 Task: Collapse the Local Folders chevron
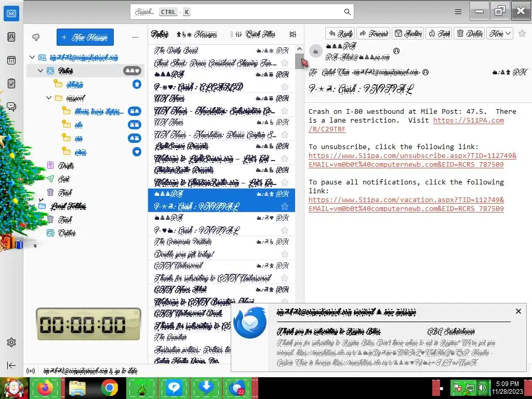click(x=41, y=200)
